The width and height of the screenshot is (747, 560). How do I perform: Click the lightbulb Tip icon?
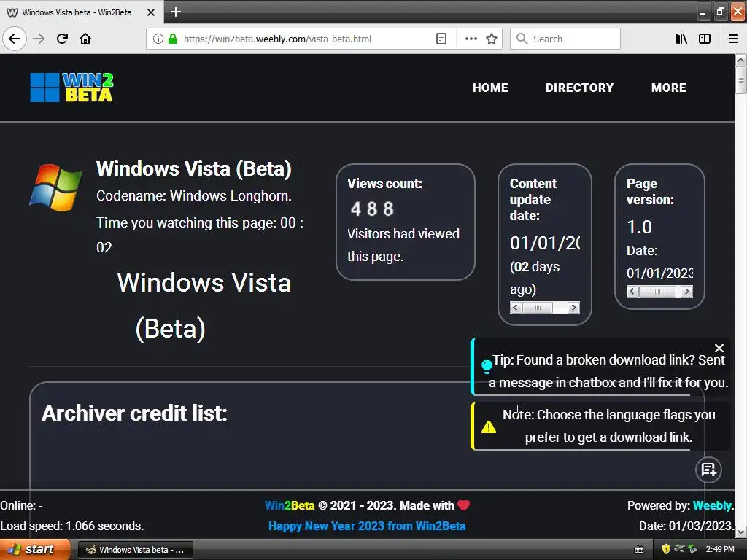[x=487, y=366]
